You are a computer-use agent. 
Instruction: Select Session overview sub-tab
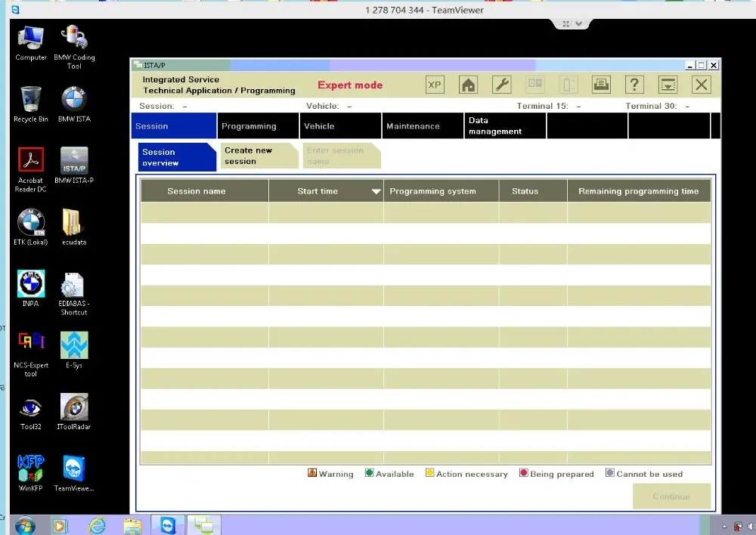coord(177,157)
